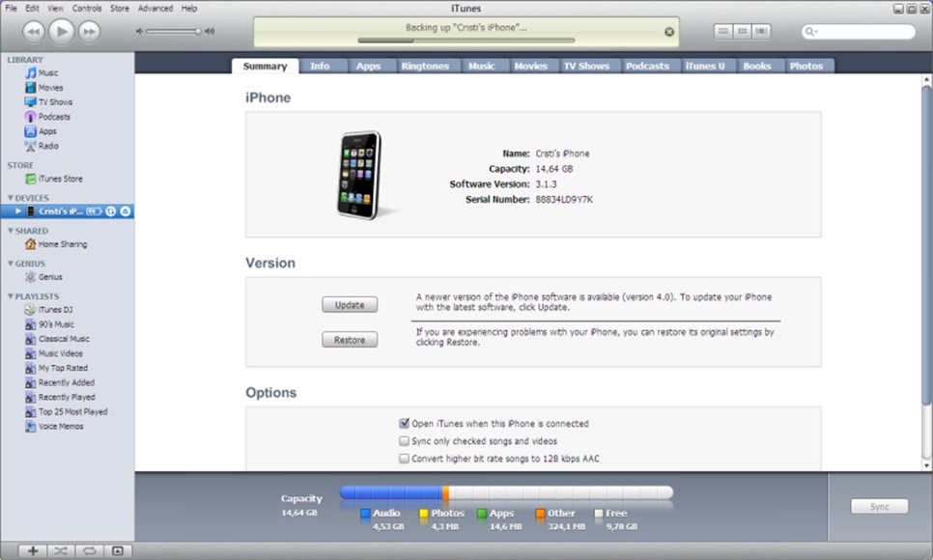Click the Update button
933x560 pixels.
[350, 305]
